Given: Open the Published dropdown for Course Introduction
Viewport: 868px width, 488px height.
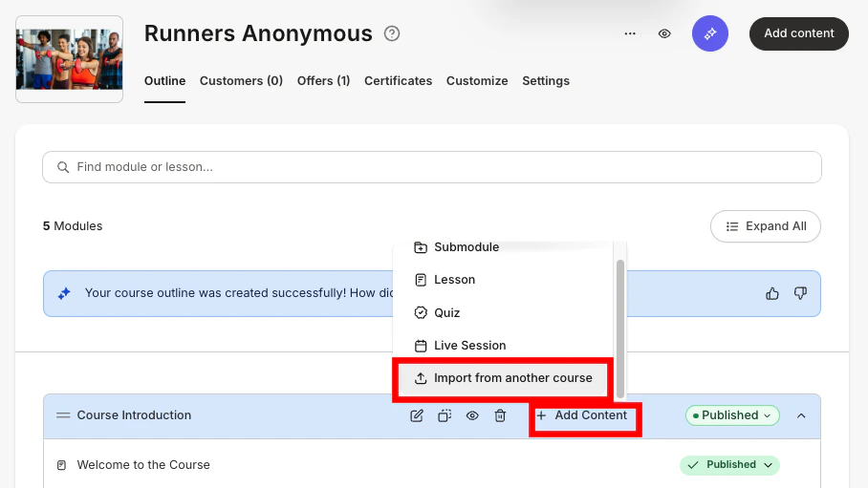Looking at the screenshot, I should 732,415.
